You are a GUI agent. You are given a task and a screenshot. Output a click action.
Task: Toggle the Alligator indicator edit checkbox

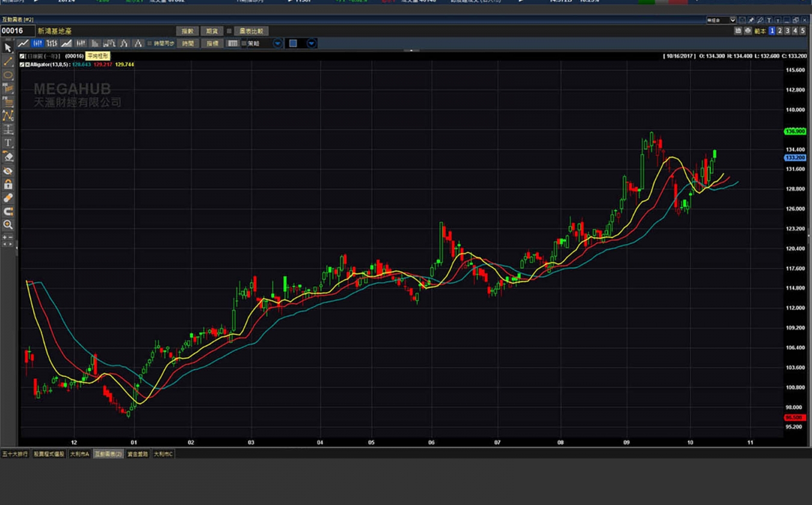coord(22,64)
